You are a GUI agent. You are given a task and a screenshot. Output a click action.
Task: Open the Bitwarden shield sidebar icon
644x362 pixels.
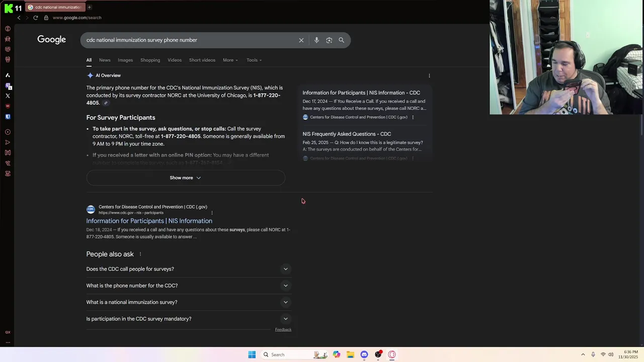[8, 117]
